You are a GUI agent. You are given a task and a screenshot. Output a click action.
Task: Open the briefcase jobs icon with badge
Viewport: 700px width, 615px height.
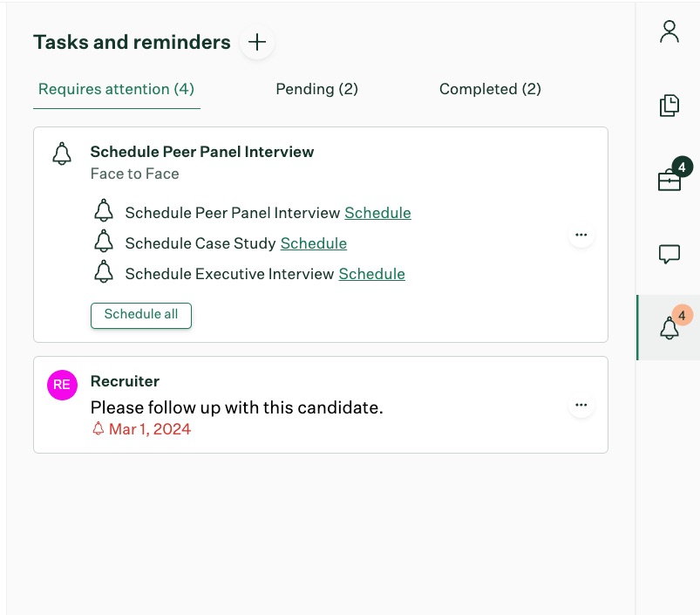tap(669, 180)
